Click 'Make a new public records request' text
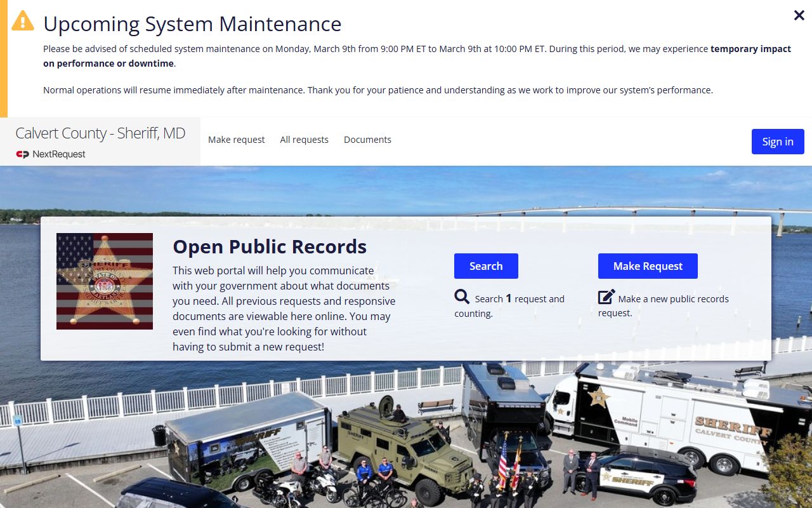The image size is (812, 508). 672,299
